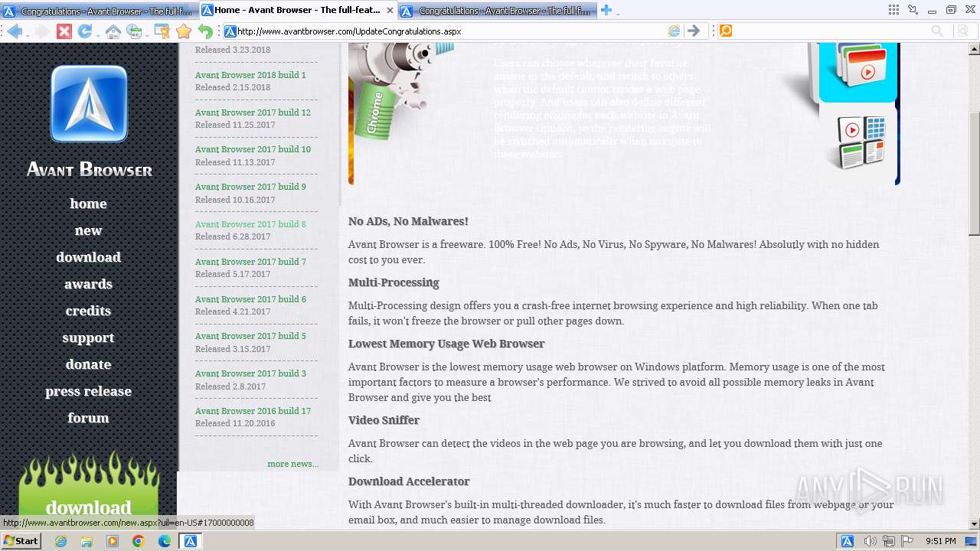The image size is (980, 551).
Task: Go to the home page icon
Action: point(113,31)
